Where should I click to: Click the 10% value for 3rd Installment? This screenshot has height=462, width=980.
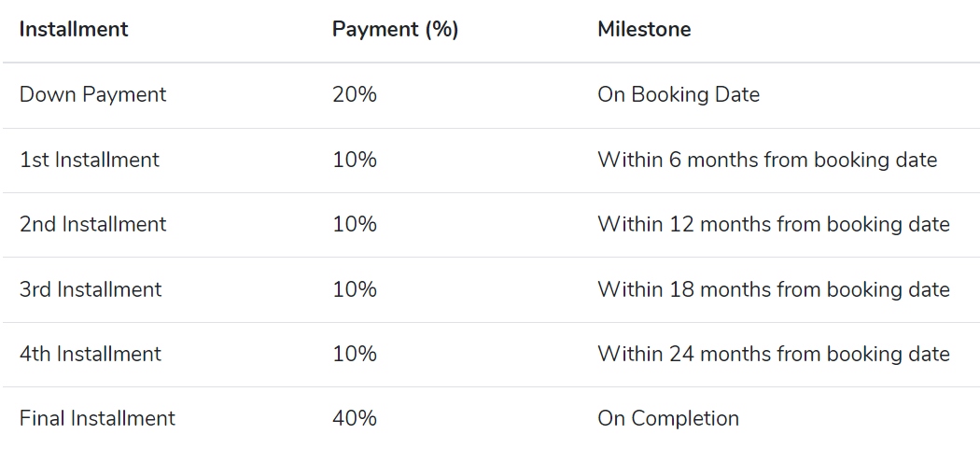[355, 288]
